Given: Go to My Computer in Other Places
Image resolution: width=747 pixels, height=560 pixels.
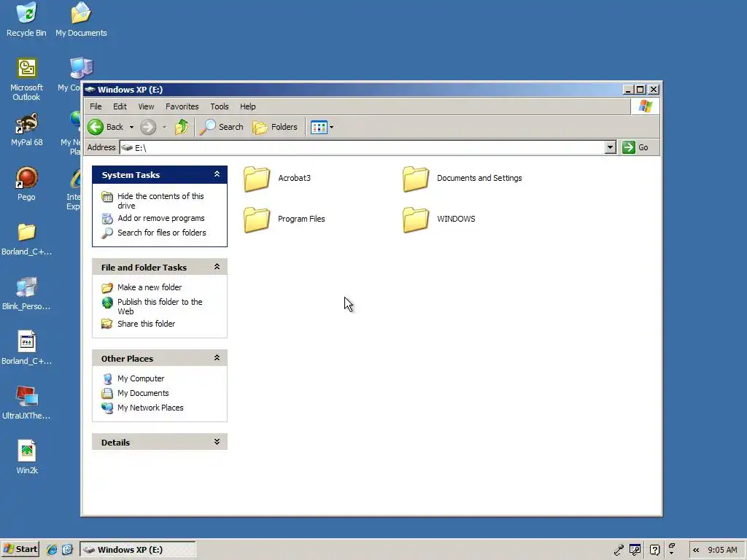Looking at the screenshot, I should pyautogui.click(x=141, y=378).
